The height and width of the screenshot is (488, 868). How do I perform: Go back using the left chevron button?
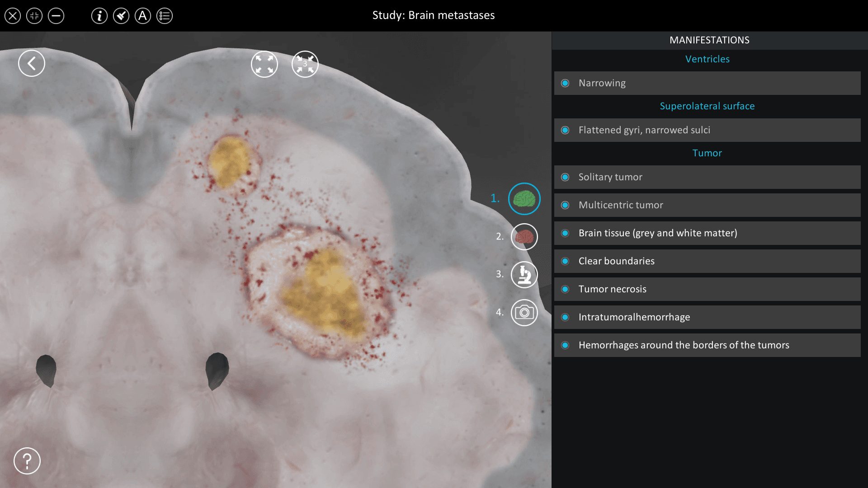[32, 63]
